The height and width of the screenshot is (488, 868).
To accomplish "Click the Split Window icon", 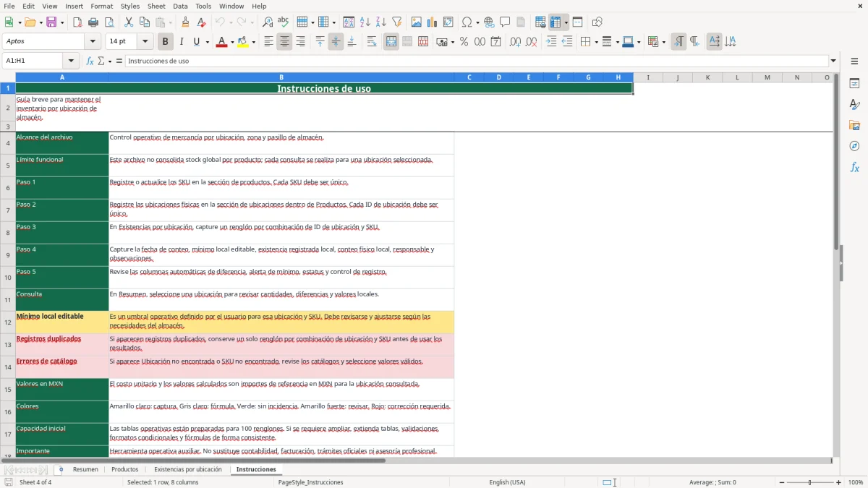I will [x=577, y=22].
